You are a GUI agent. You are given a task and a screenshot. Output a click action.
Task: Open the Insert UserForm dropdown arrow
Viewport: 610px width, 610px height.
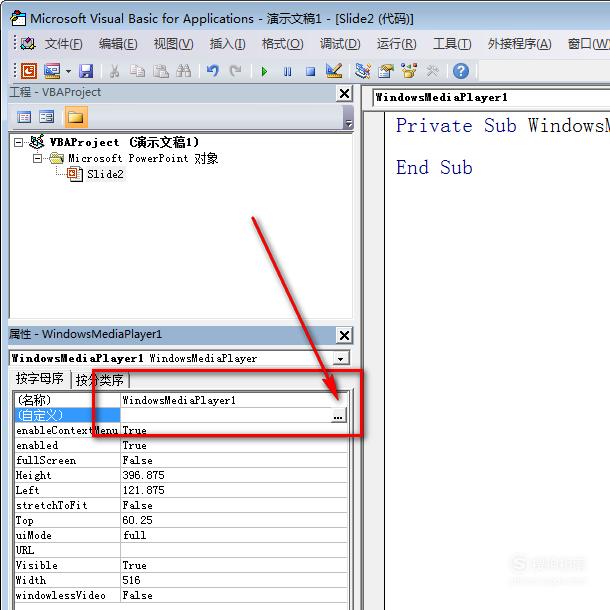click(68, 71)
